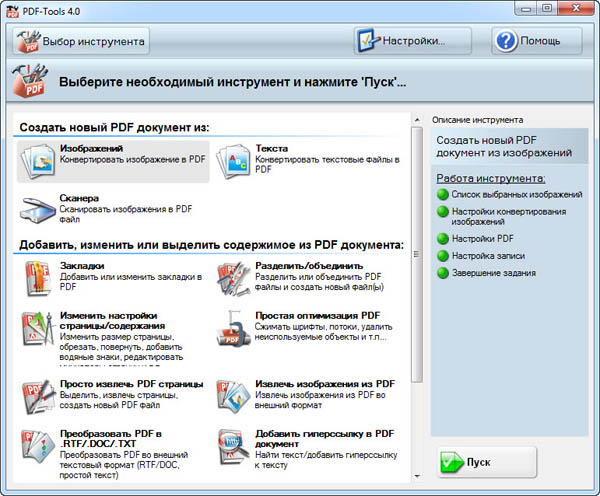The width and height of the screenshot is (600, 496).
Task: Click description Конвертировать текстовые файлы в PDF
Action: tap(328, 164)
